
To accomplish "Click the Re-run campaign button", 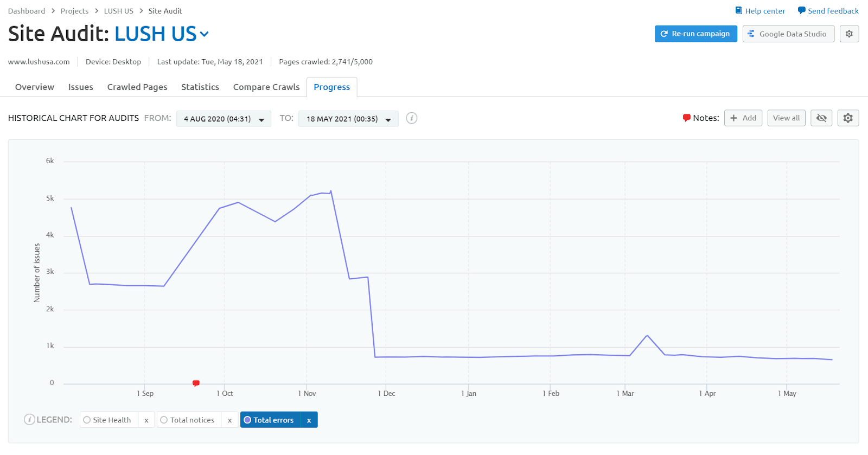I will pyautogui.click(x=696, y=34).
